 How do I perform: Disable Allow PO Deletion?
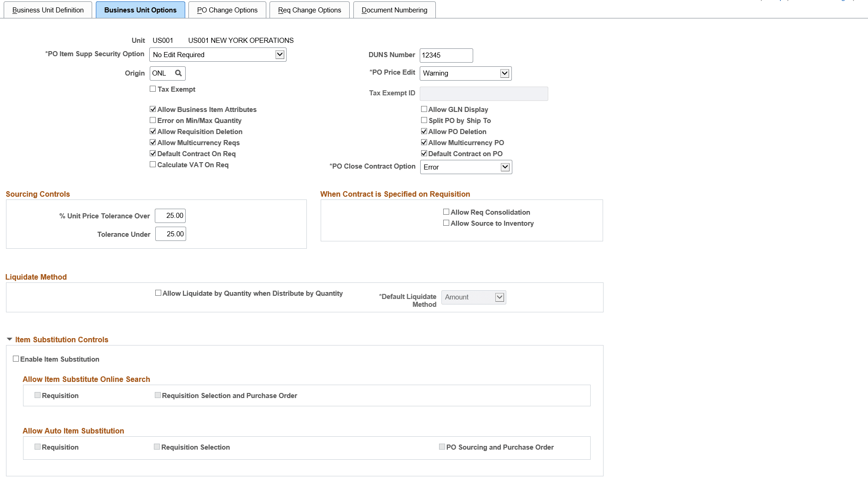point(424,131)
